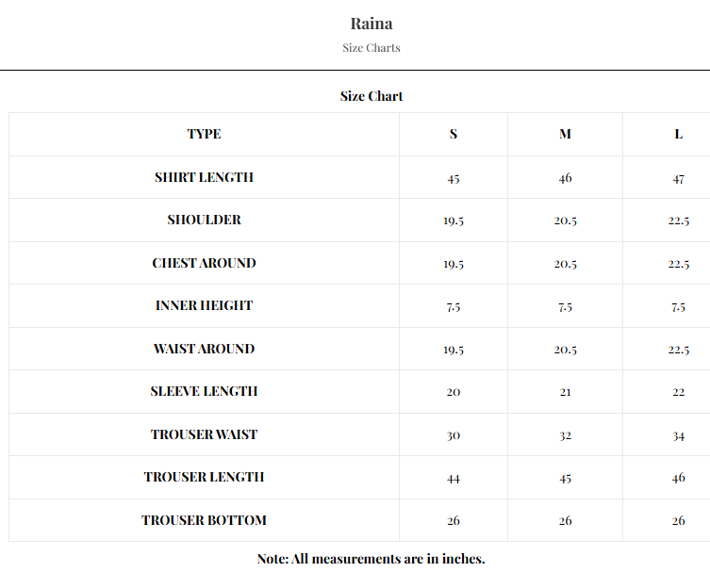The image size is (710, 588).
Task: Click the trouser waist value for size M
Action: [x=565, y=435]
